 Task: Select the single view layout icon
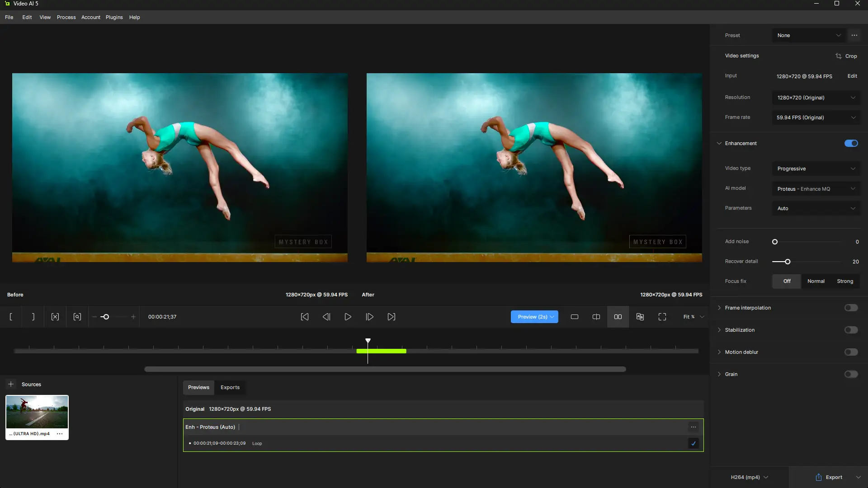(574, 317)
